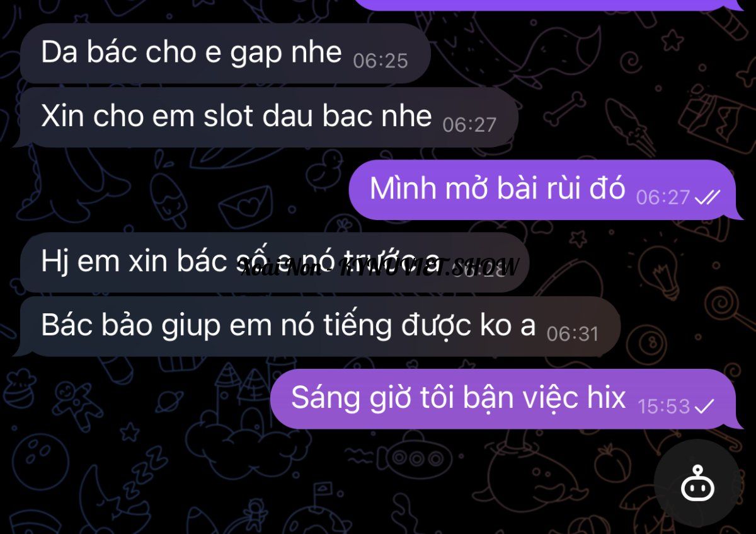The image size is (756, 534).
Task: Click the 06:25 timestamp
Action: (x=381, y=61)
